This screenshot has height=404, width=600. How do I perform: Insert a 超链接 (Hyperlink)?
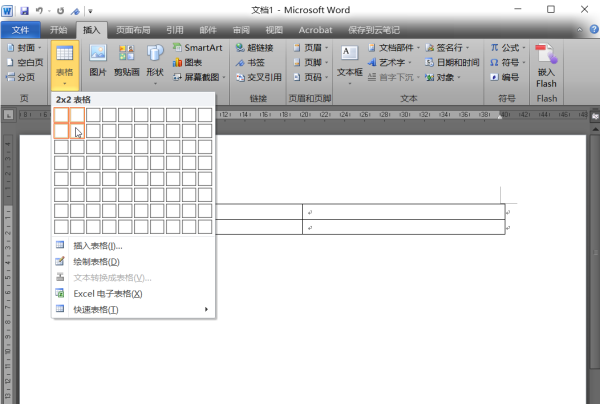coord(258,47)
